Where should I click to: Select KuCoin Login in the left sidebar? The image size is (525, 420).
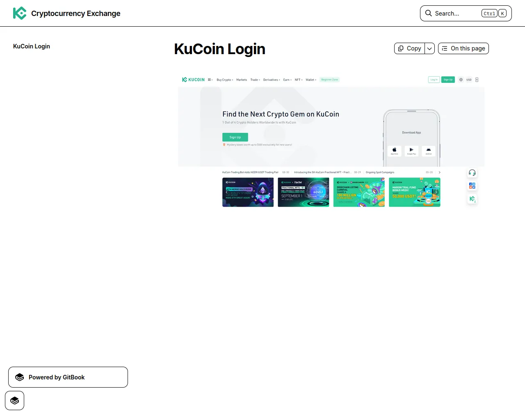click(x=32, y=46)
